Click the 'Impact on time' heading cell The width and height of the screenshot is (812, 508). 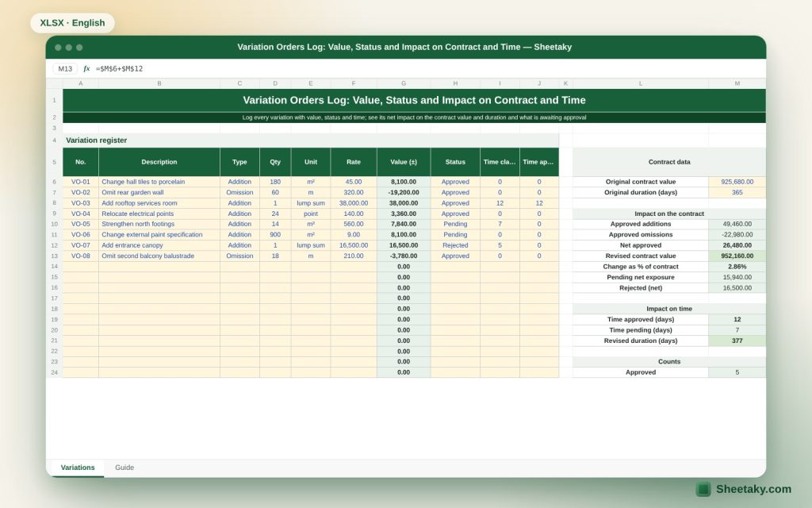click(x=669, y=309)
